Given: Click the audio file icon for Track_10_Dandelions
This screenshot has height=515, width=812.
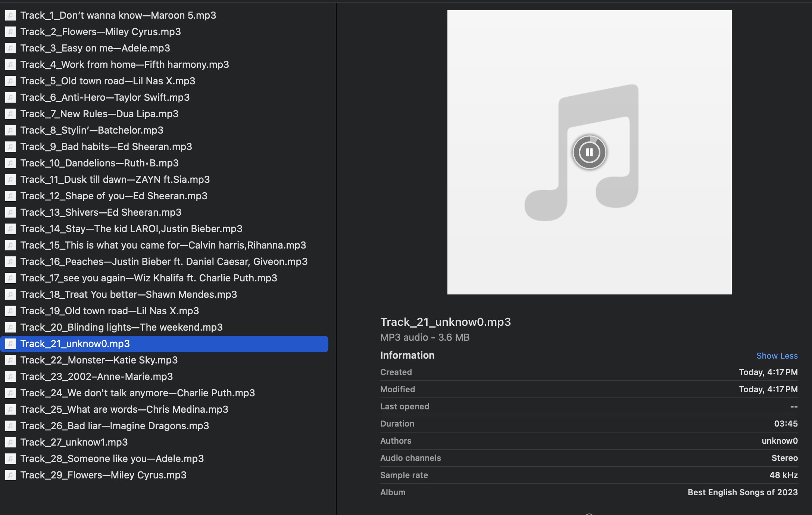Looking at the screenshot, I should click(10, 163).
